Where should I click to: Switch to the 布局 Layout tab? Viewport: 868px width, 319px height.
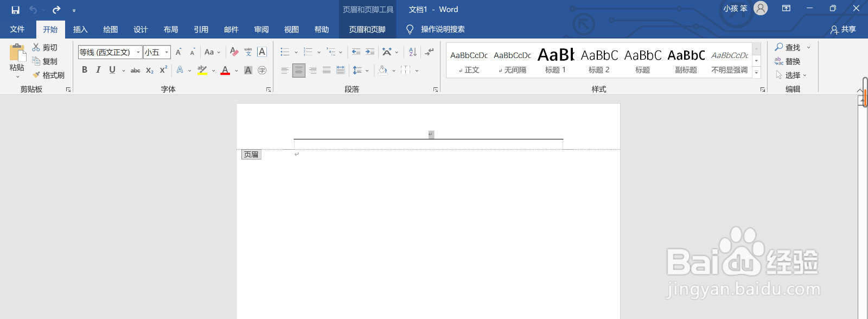(171, 29)
